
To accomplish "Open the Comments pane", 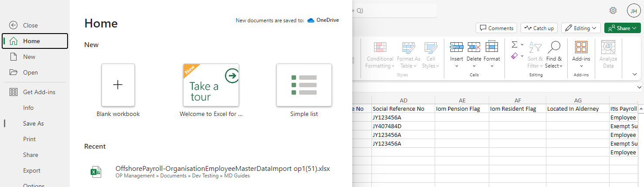I will [497, 28].
